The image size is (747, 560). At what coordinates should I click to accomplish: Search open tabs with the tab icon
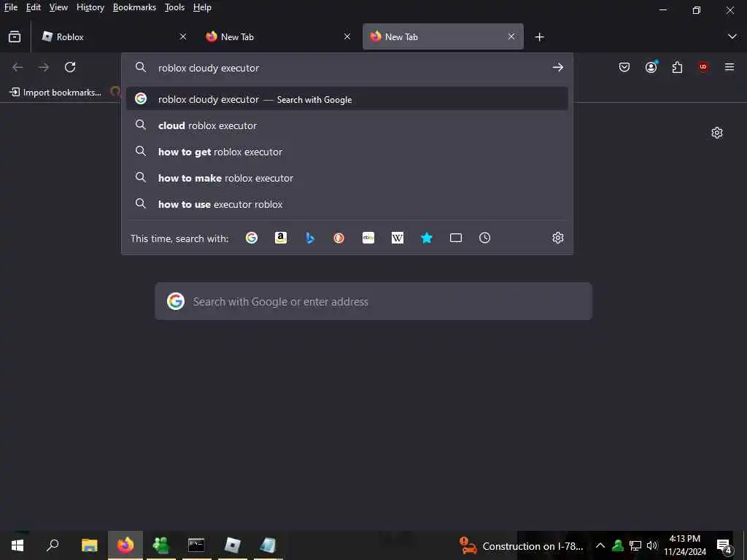(x=456, y=238)
